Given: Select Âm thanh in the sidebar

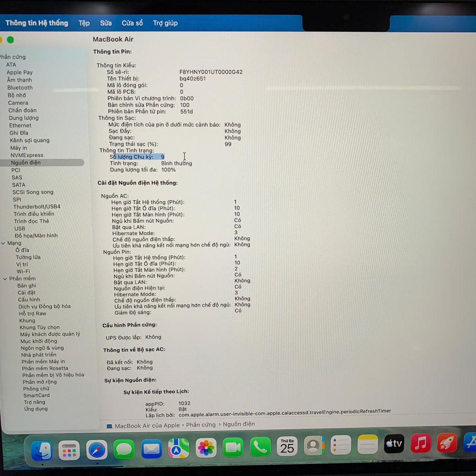Looking at the screenshot, I should coord(20,80).
